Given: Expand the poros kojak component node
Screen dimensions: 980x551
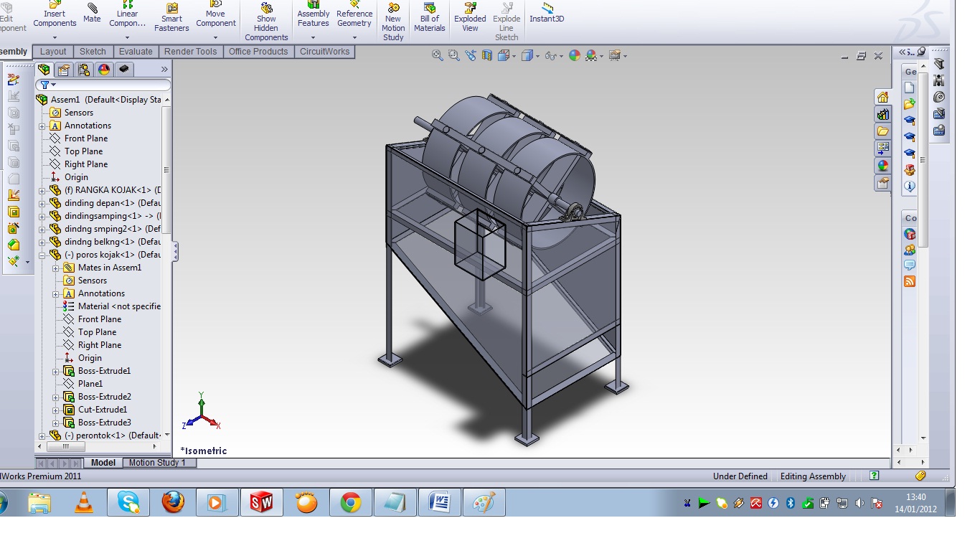Looking at the screenshot, I should (x=42, y=254).
